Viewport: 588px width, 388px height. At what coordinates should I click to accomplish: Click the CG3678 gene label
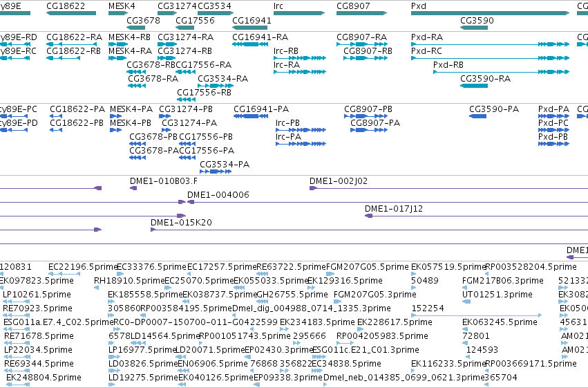143,20
